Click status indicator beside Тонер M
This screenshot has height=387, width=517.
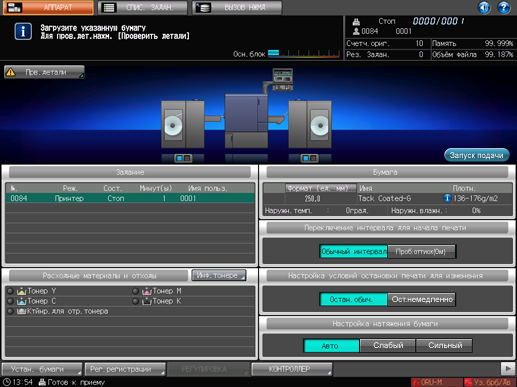tap(135, 291)
